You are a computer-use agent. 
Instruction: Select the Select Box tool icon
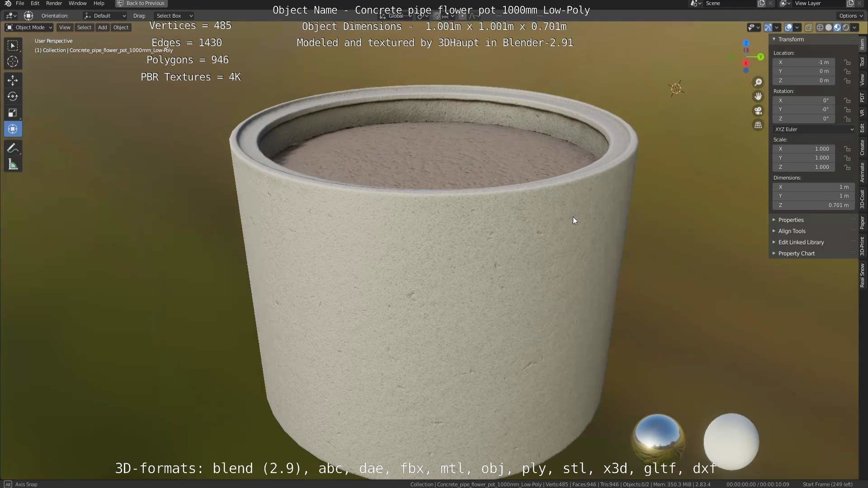click(13, 45)
